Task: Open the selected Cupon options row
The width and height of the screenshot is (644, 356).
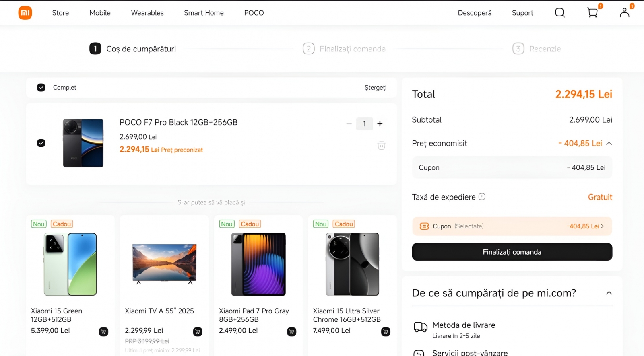Action: 512,226
